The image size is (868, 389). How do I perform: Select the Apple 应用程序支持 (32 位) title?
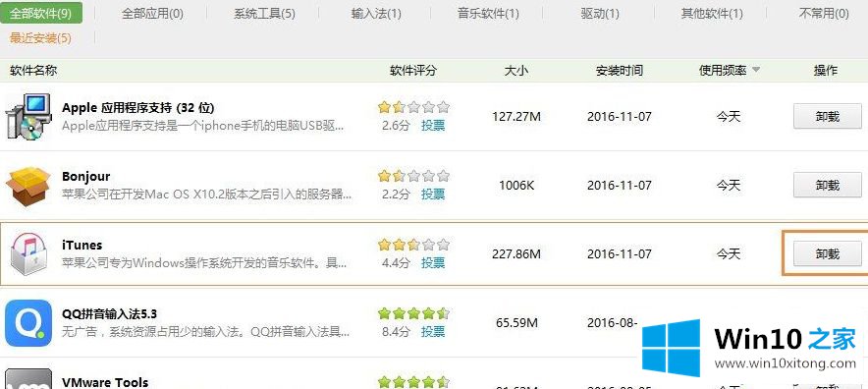[137, 107]
